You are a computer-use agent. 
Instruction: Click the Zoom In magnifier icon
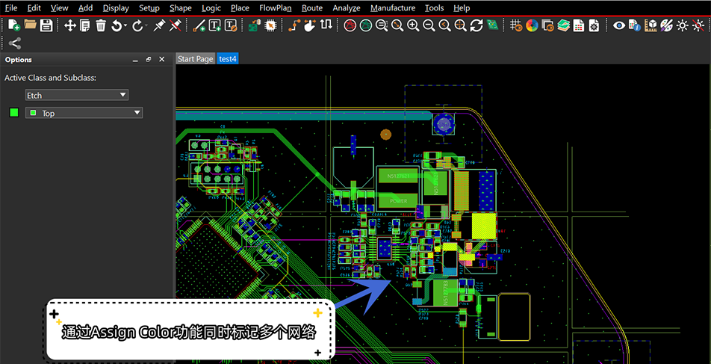[412, 25]
